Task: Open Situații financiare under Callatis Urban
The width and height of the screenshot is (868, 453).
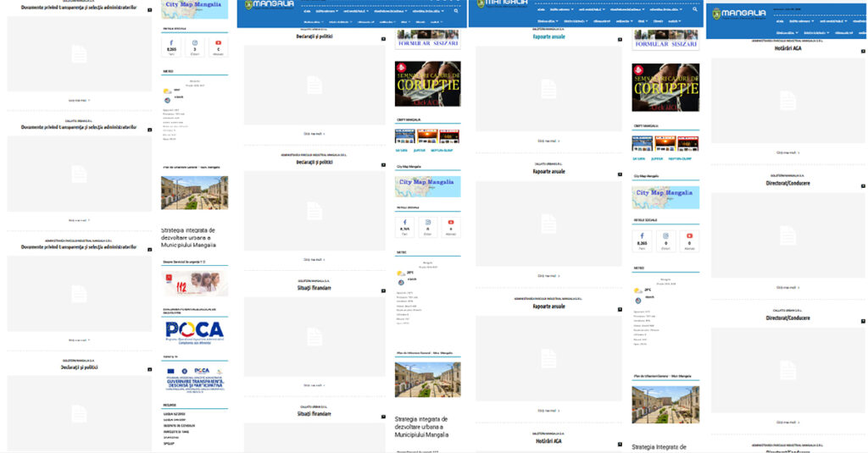Action: tap(314, 414)
